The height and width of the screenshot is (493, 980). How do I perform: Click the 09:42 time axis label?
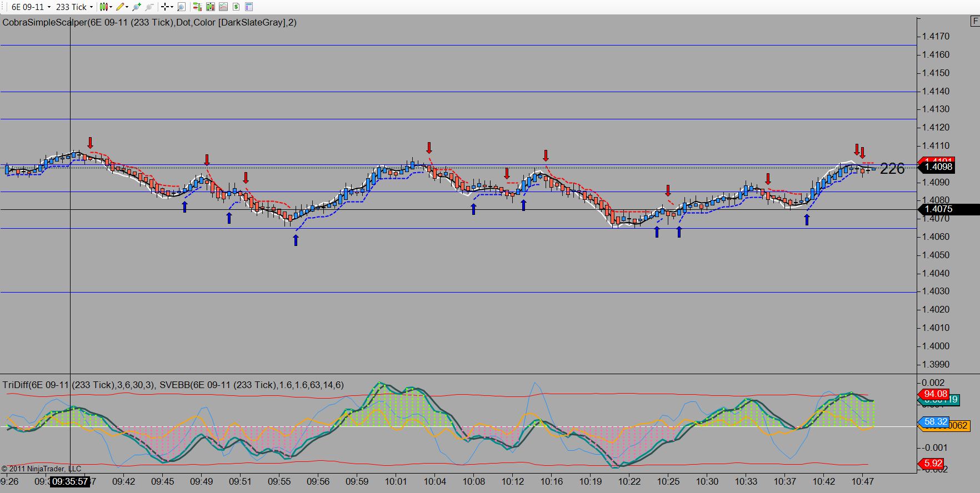coord(123,481)
